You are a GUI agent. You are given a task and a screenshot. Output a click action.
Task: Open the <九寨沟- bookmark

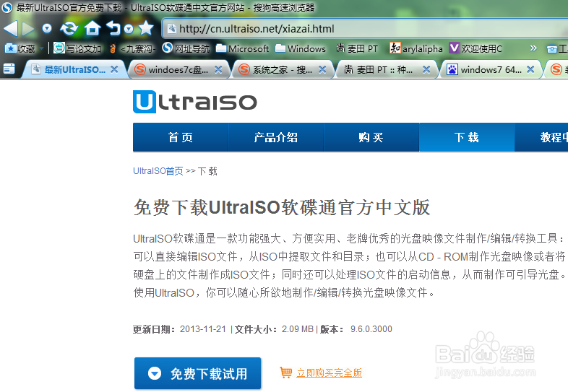(133, 48)
